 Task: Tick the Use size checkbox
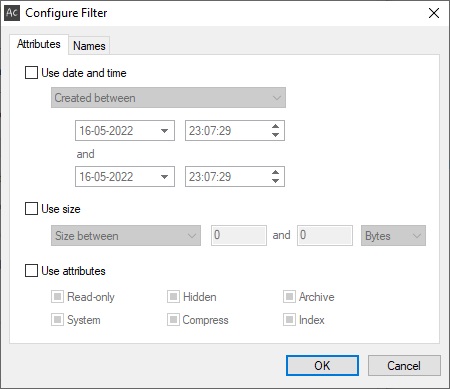(x=31, y=209)
